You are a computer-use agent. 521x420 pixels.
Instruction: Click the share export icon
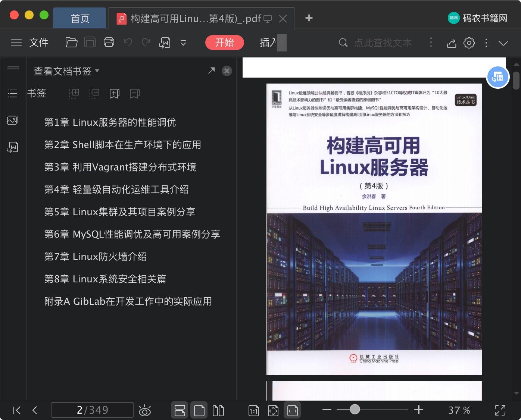point(452,43)
